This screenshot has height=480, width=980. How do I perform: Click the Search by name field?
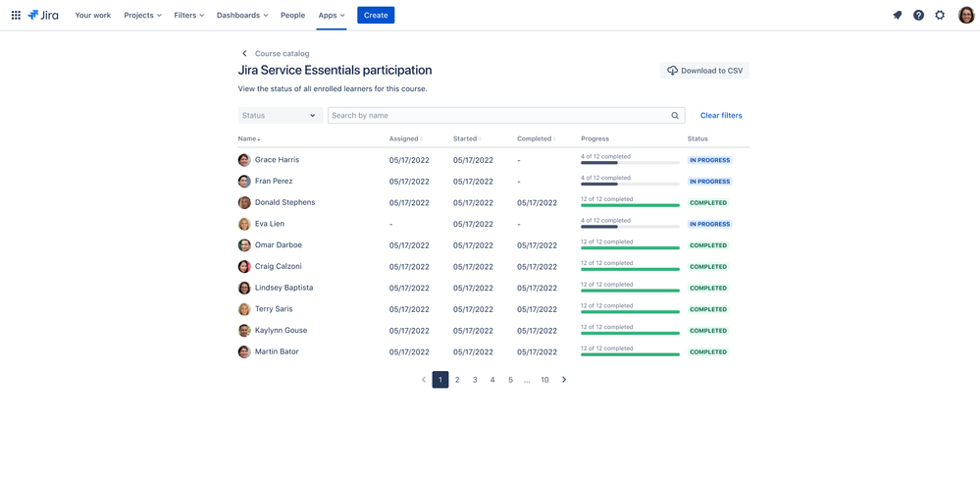506,116
